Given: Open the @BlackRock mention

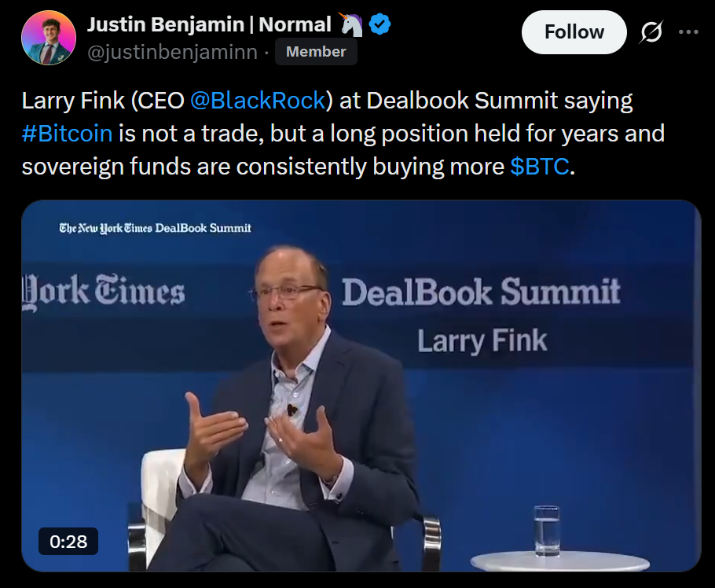Looking at the screenshot, I should (258, 101).
